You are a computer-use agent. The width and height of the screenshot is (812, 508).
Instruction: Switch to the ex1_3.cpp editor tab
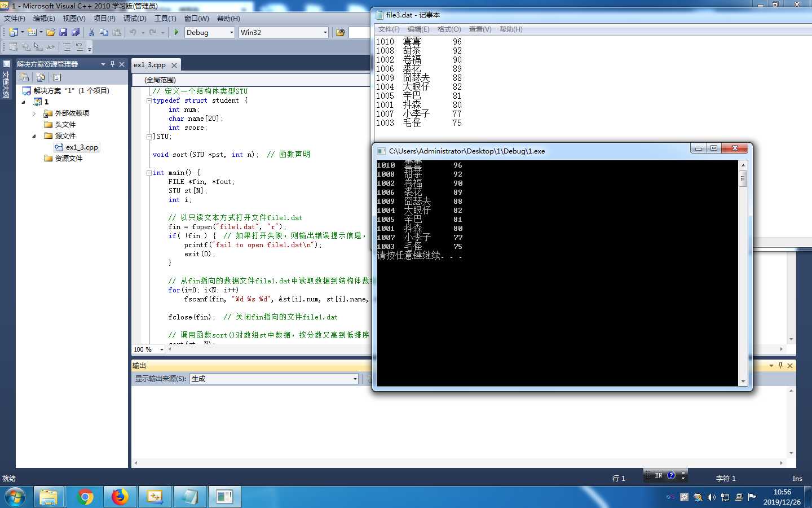(x=150, y=65)
